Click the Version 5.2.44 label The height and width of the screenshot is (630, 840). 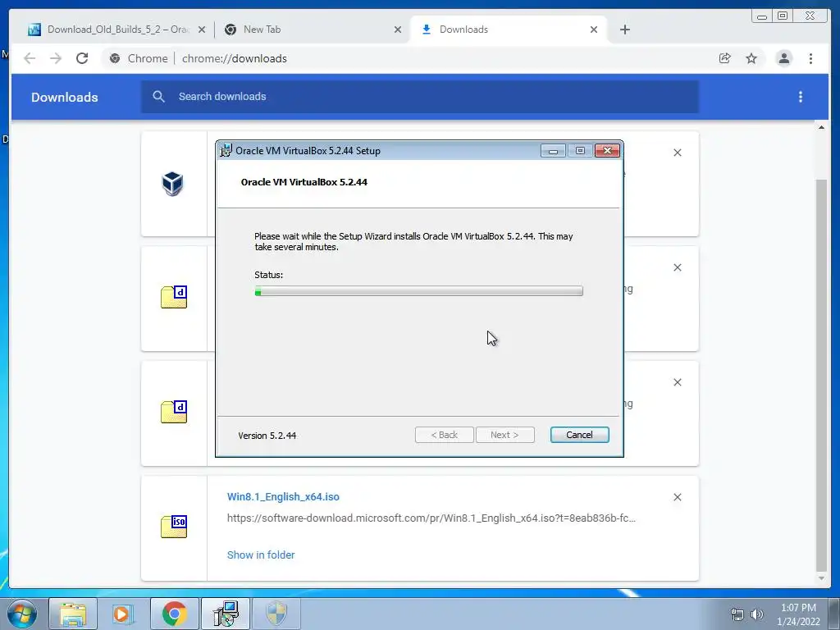coord(267,436)
